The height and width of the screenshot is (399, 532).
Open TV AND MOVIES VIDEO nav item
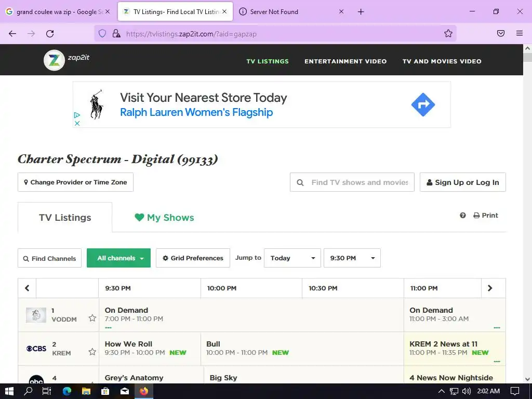point(442,61)
